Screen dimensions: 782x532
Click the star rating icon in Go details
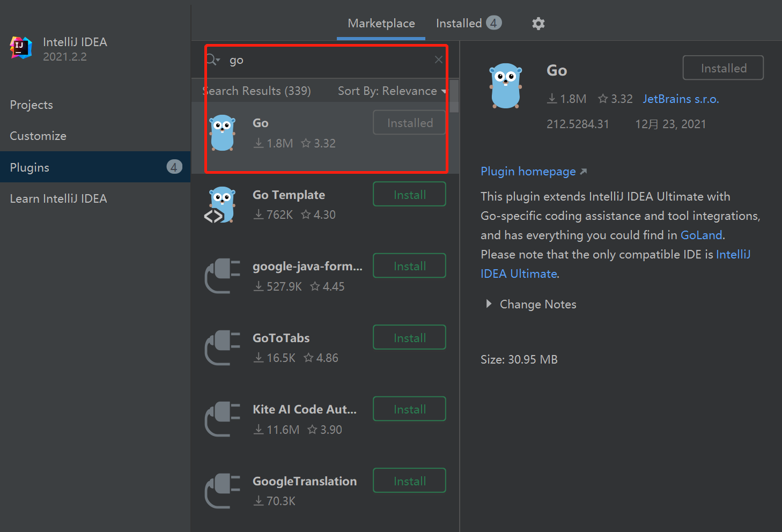[x=603, y=99]
